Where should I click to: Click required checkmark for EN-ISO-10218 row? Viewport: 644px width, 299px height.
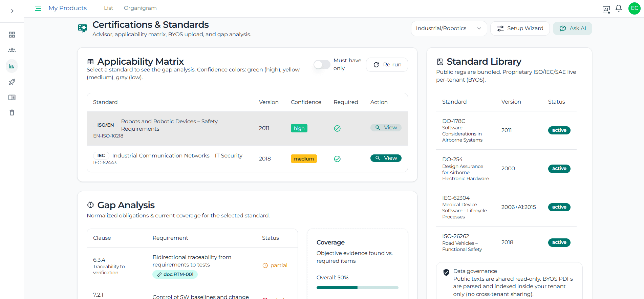[x=337, y=128]
